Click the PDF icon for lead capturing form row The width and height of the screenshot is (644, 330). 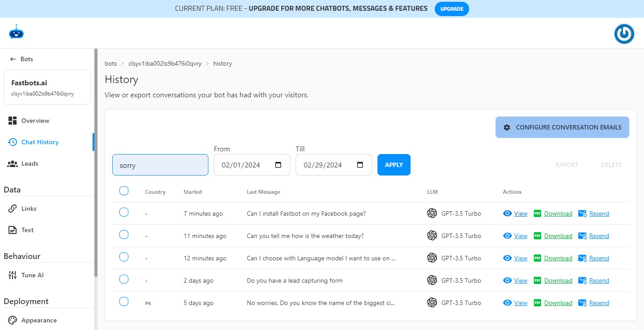pos(538,280)
